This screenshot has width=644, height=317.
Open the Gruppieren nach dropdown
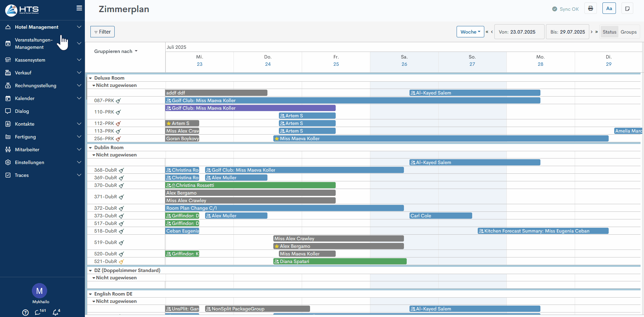point(116,51)
